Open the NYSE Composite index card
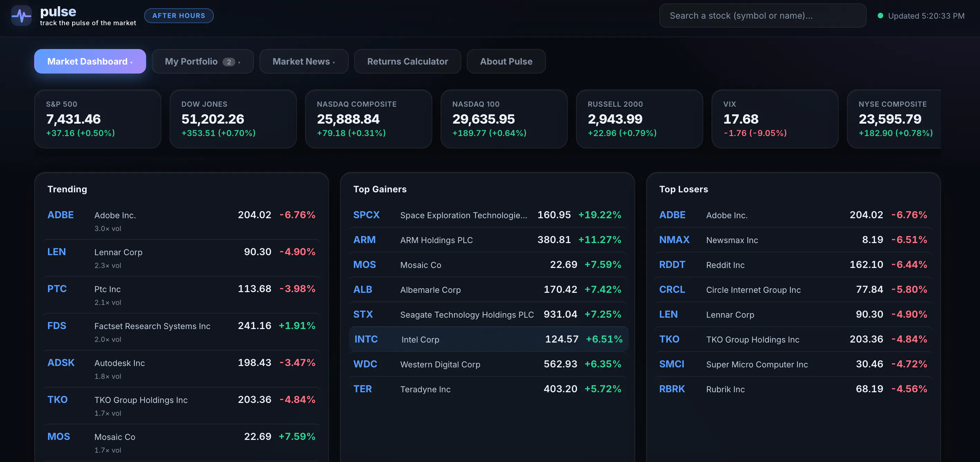 [894, 119]
